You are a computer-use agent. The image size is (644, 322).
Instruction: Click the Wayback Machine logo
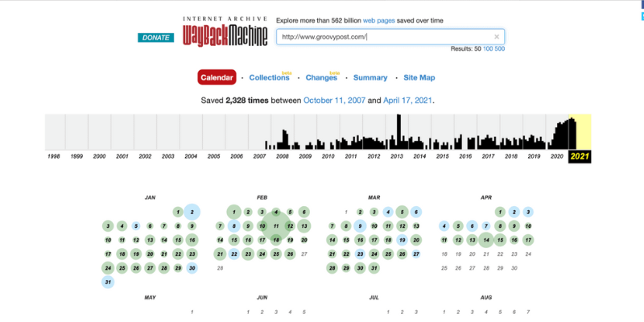pyautogui.click(x=225, y=31)
